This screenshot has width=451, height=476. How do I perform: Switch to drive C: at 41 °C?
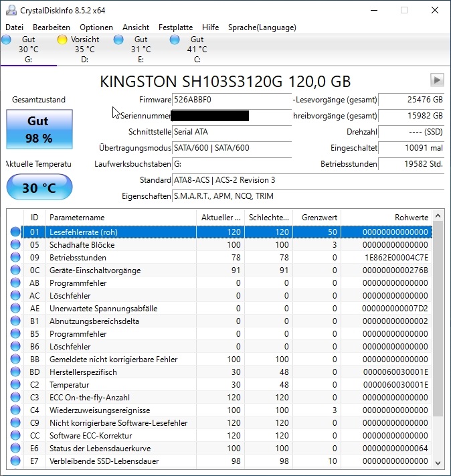[197, 49]
